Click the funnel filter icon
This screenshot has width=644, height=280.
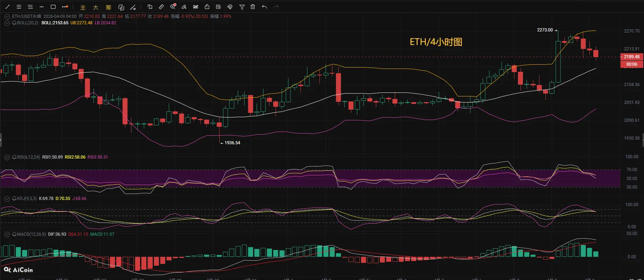click(x=242, y=7)
